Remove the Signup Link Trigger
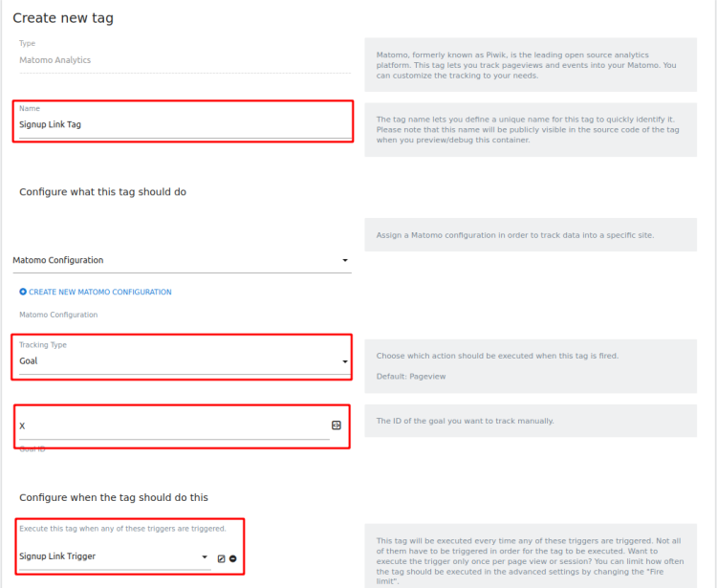The height and width of the screenshot is (588, 717). [x=233, y=558]
